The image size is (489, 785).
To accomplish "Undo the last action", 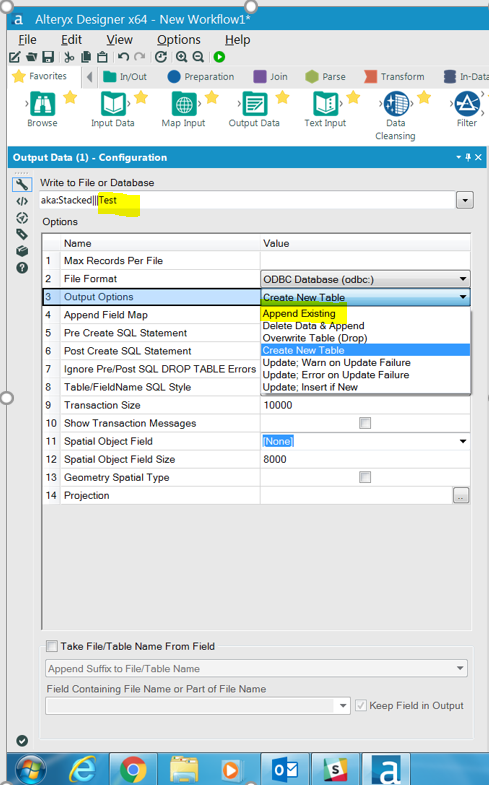I will point(124,57).
